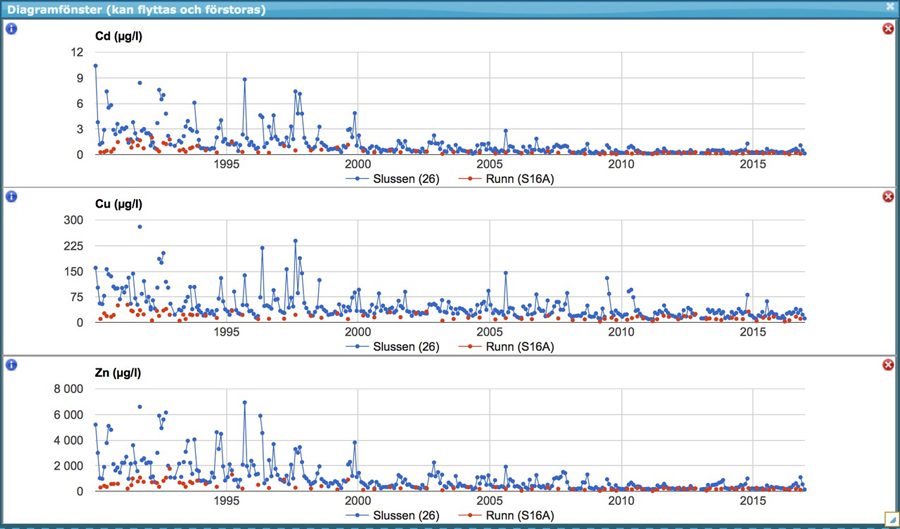Remove the Cu (µg/l) chart
The image size is (900, 529).
pyautogui.click(x=888, y=197)
